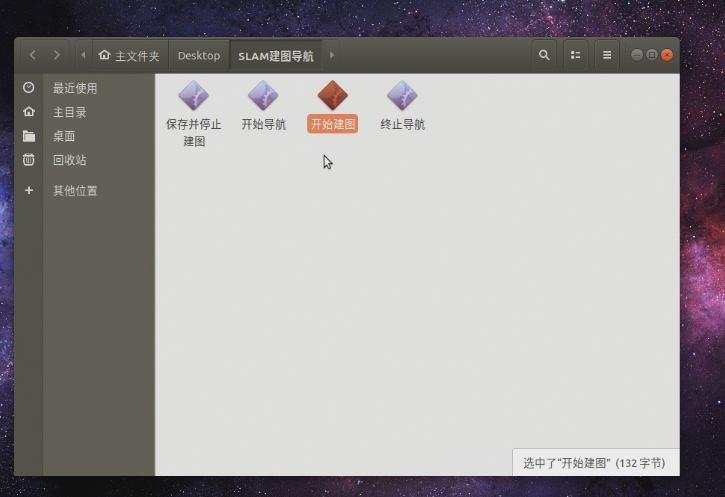Select the 开始导航 launcher file
This screenshot has height=497, width=725.
click(263, 97)
